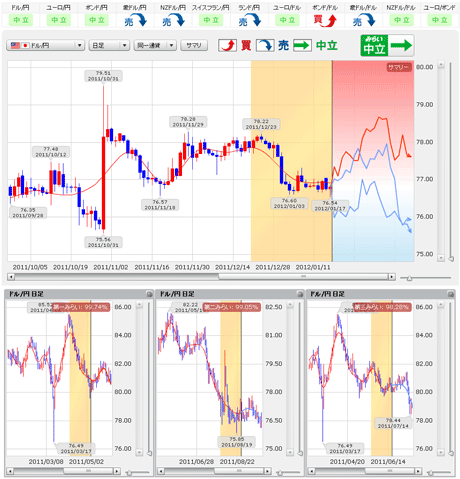
Task: Click the 79.51 high price marker label
Action: coord(103,76)
